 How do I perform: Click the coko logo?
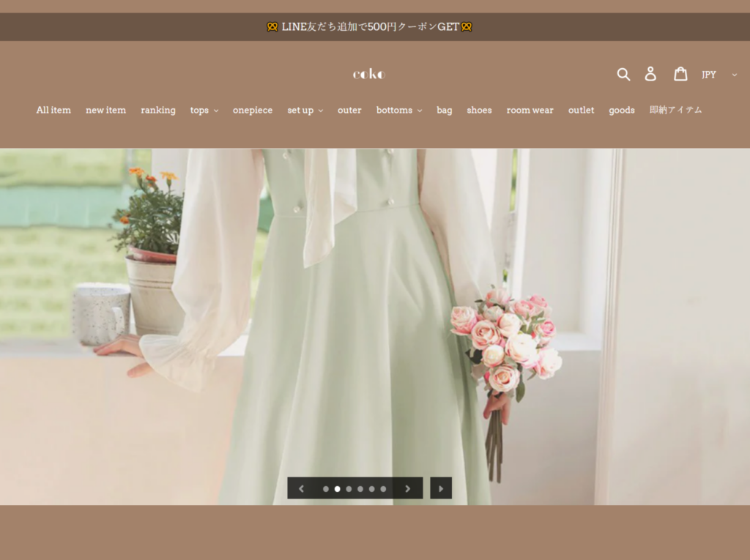[369, 74]
